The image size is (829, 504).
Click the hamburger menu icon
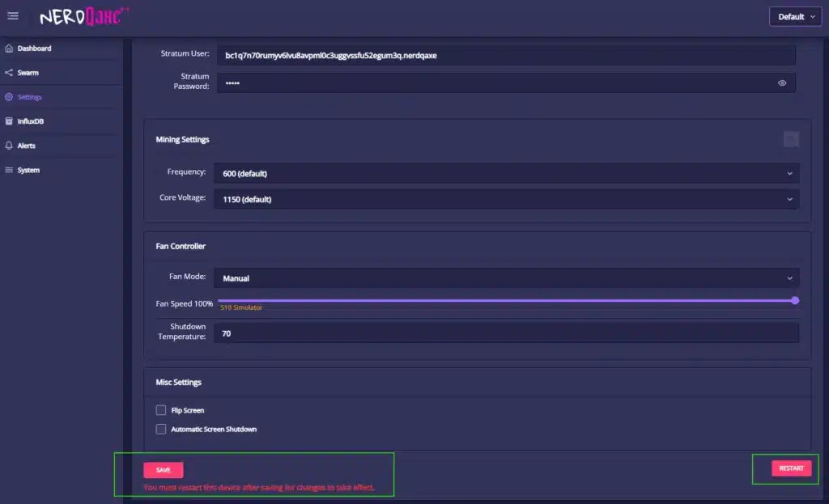coord(13,16)
